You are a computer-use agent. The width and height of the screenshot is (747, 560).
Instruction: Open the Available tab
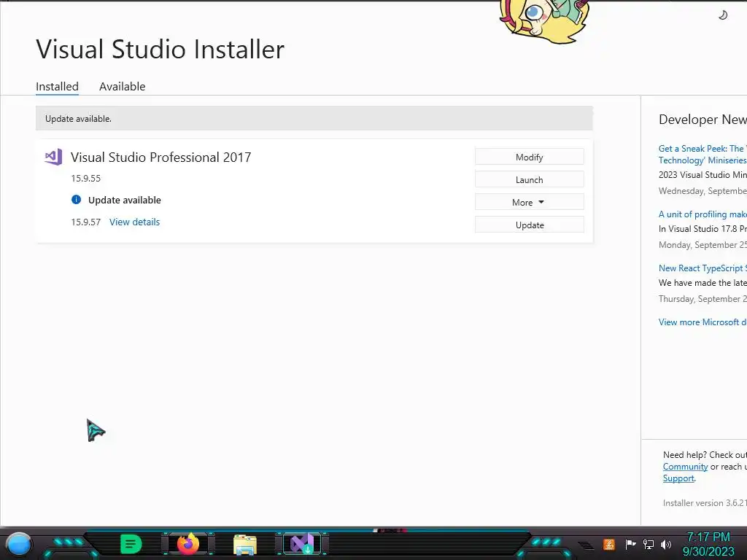click(x=122, y=86)
